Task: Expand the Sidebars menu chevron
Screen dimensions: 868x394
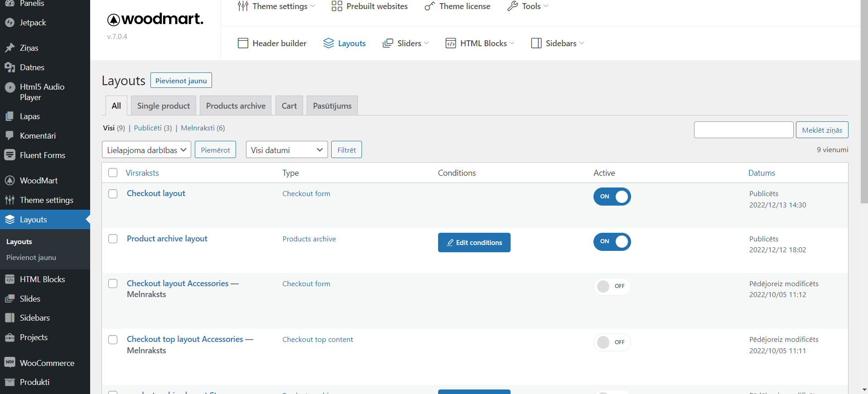Action: (x=582, y=43)
